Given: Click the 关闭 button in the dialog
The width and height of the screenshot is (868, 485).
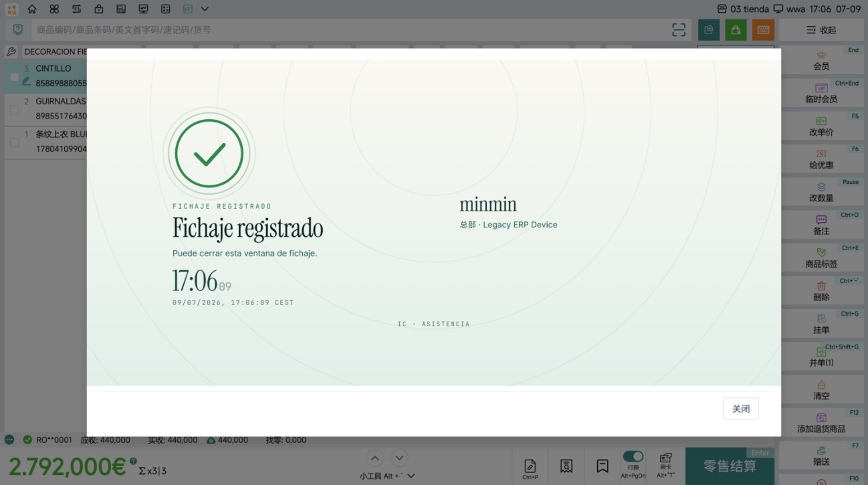Looking at the screenshot, I should coord(741,409).
